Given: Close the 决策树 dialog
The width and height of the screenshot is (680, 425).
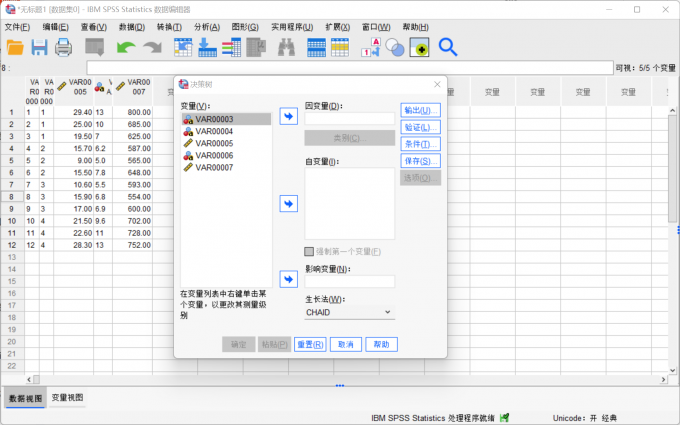Looking at the screenshot, I should tap(437, 84).
